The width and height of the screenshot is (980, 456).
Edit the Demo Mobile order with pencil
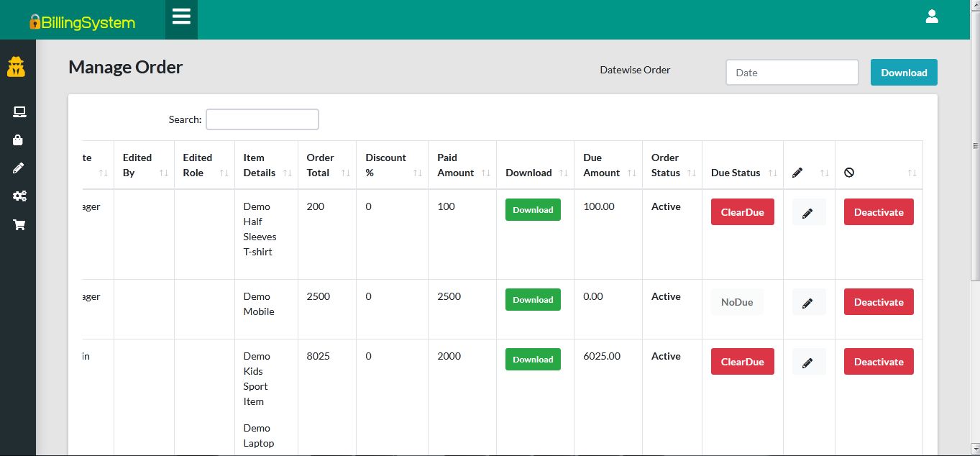[x=808, y=302]
